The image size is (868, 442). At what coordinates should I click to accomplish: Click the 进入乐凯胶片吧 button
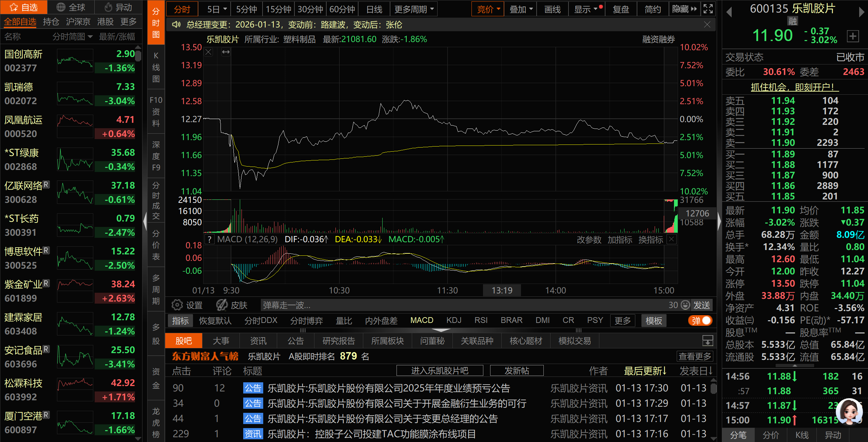[440, 371]
